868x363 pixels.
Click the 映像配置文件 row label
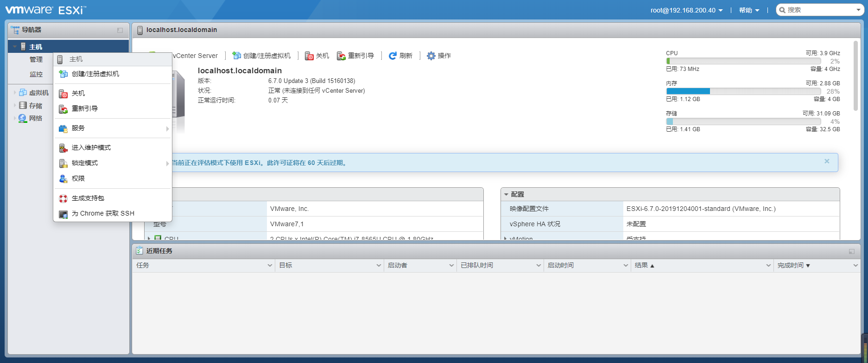529,209
